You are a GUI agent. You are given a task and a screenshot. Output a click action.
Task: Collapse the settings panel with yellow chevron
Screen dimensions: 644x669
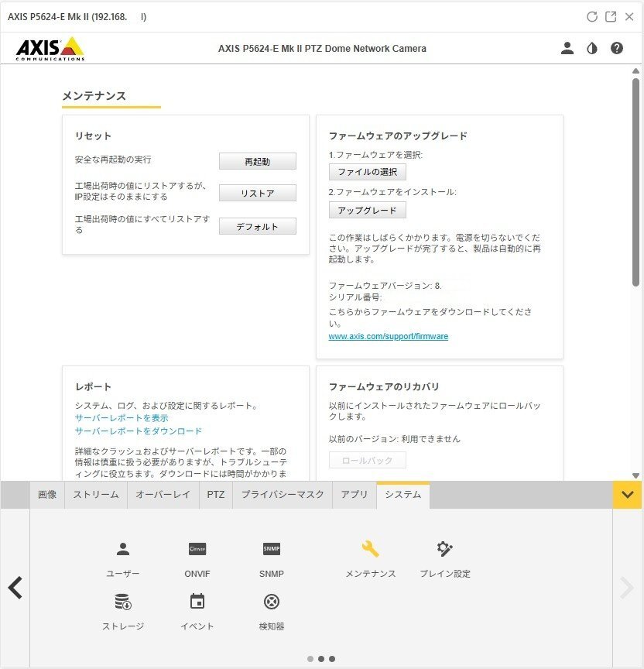(627, 495)
